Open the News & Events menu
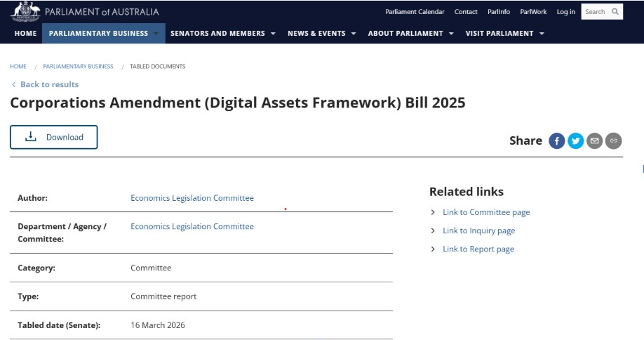 pos(316,33)
